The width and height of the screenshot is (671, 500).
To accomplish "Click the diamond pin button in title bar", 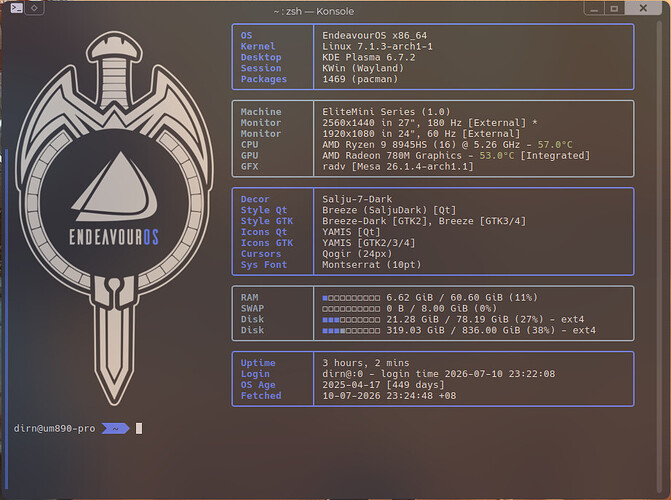I will [x=34, y=8].
